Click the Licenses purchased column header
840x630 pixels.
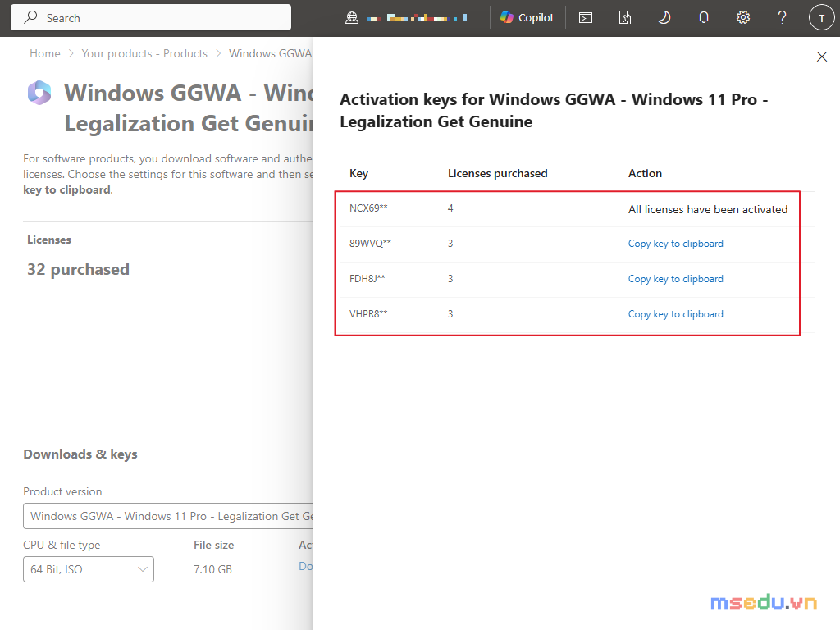[497, 174]
